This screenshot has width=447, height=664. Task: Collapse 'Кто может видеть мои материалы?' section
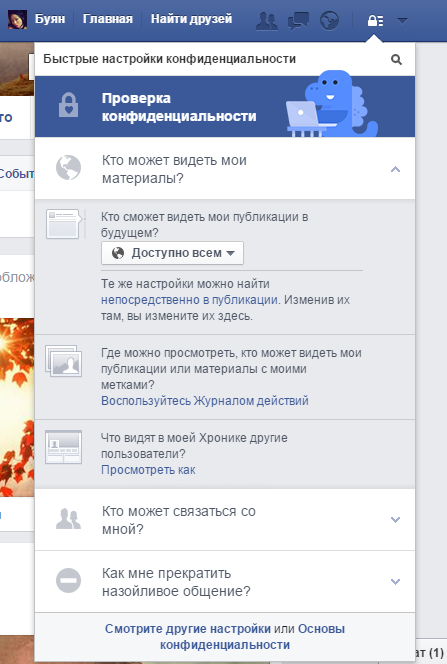225,169
